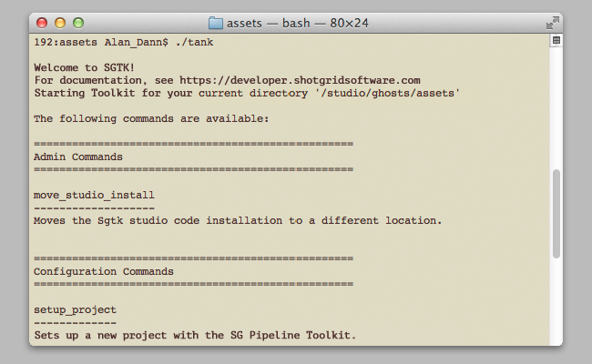Screen dimensions: 592x364
Task: Close the terminal with the red button
Action: point(42,23)
